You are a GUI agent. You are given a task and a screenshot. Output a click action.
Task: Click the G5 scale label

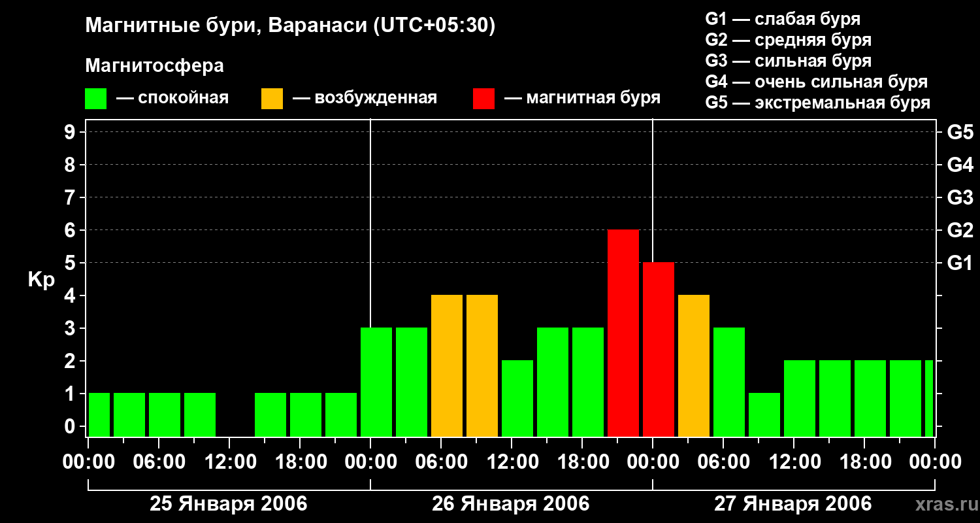tap(960, 133)
